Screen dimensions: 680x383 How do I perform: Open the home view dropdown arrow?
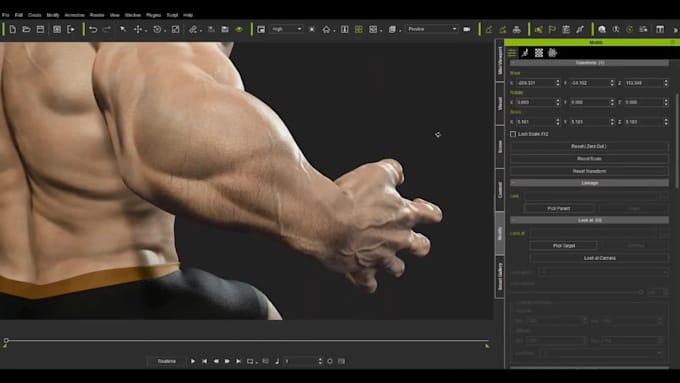coord(334,31)
